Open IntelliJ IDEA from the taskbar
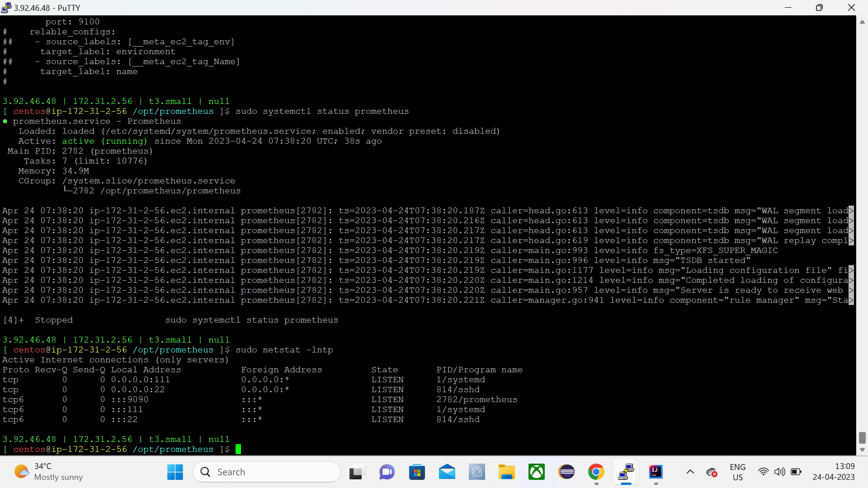Viewport: 868px width, 488px height. 656,472
